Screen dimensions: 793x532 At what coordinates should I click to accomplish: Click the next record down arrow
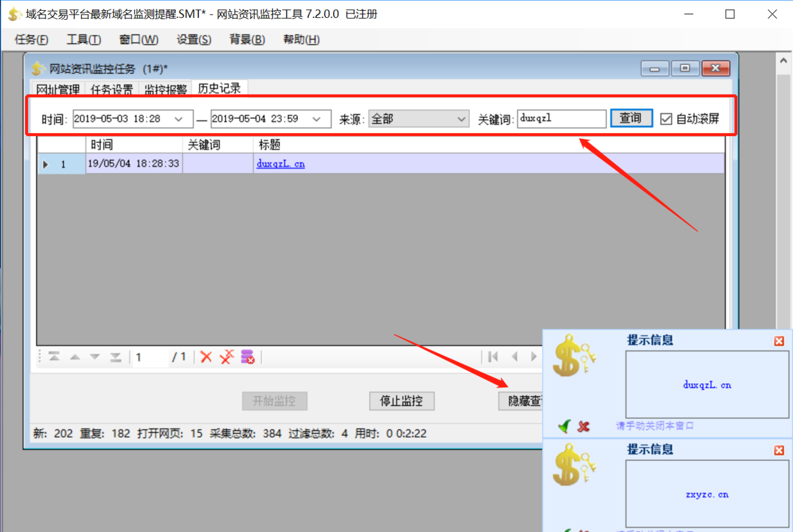pos(95,357)
